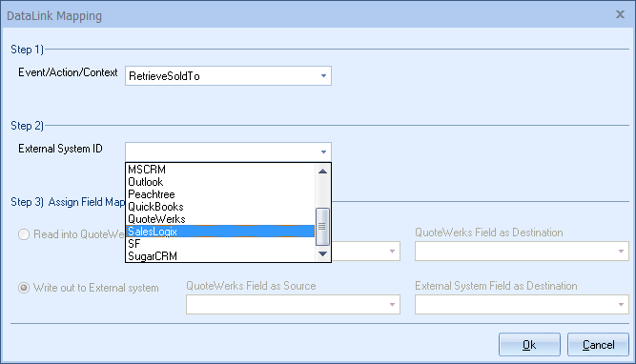Open QuoteWerks Field as Source dropdown

click(293, 304)
